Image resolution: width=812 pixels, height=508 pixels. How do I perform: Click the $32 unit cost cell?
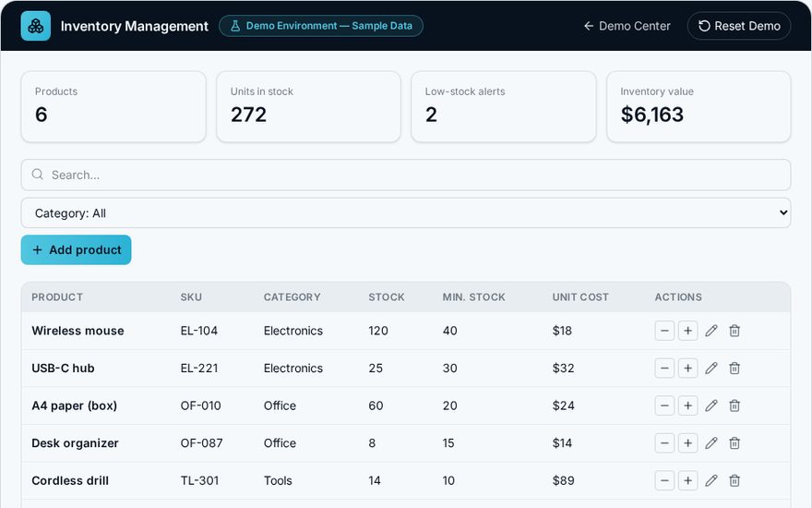coord(563,368)
